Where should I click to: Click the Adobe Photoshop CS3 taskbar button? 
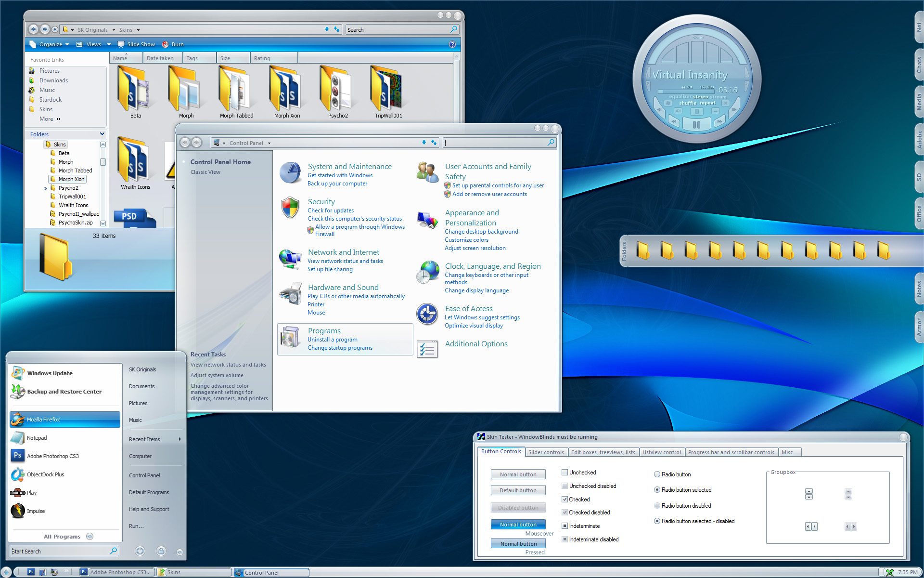(117, 572)
